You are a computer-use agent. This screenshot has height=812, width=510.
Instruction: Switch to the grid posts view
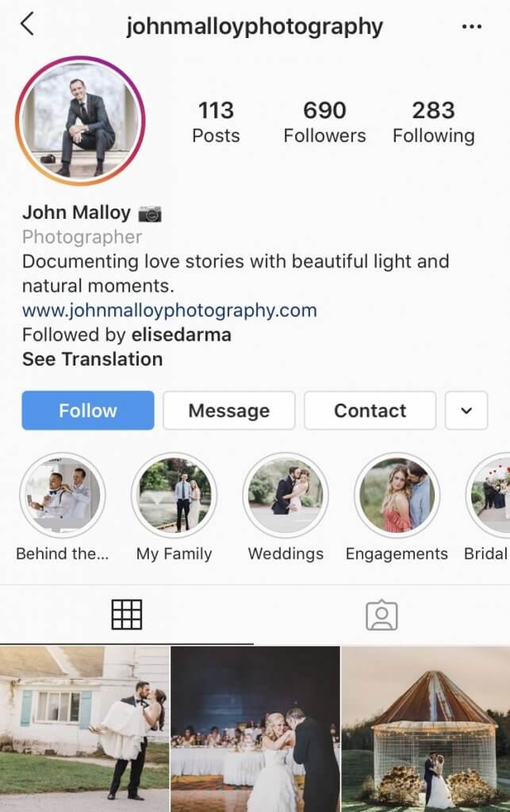click(127, 615)
